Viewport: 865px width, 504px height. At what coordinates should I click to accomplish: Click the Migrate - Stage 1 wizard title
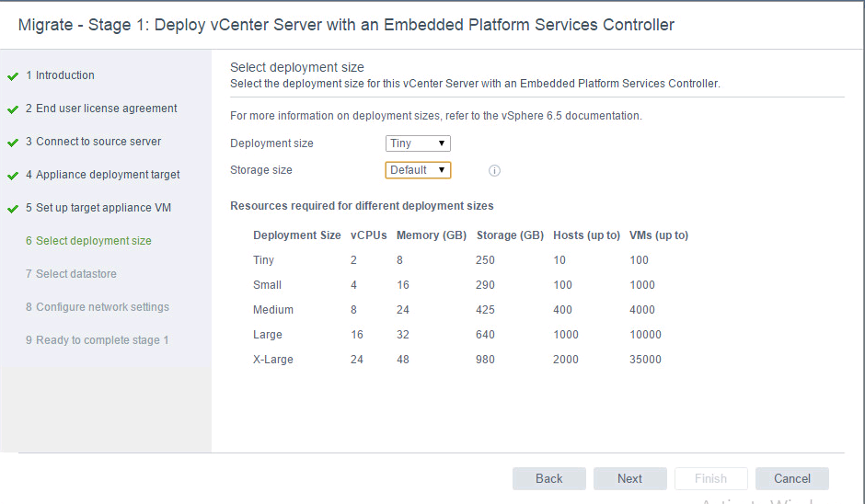point(346,25)
